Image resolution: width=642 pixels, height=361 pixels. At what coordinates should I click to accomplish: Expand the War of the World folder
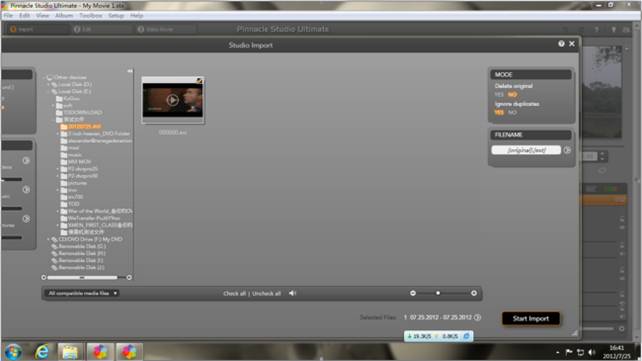click(x=58, y=211)
